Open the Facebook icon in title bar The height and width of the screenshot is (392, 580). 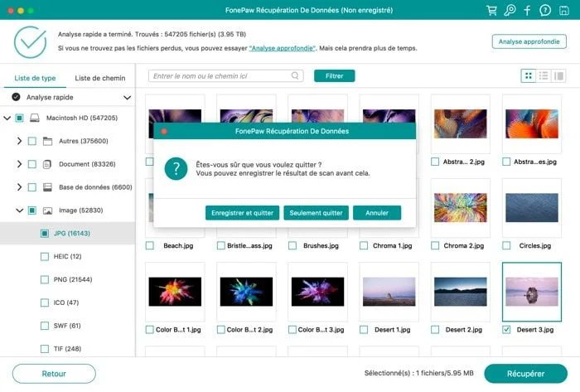point(528,10)
